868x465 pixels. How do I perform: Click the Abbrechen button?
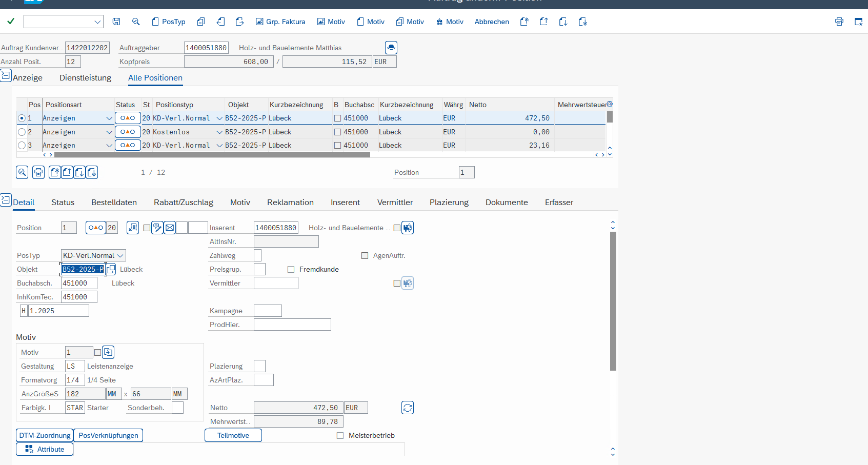[492, 22]
